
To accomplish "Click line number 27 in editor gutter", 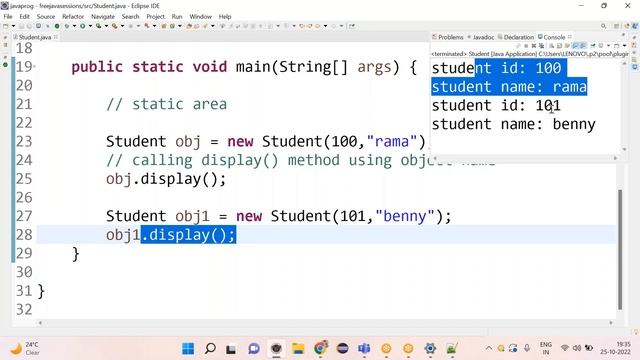I will click(24, 216).
